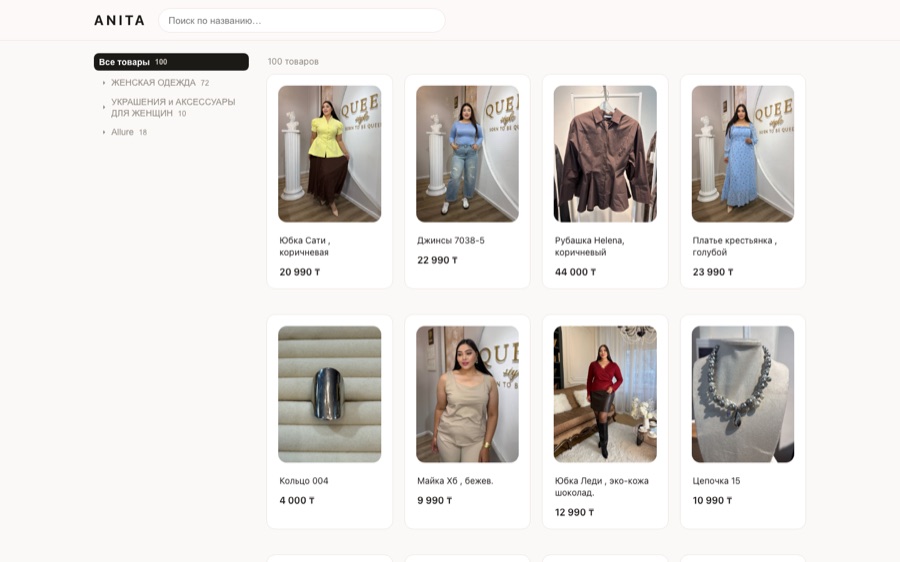900x562 pixels.
Task: Click the Цепочка 15 title link
Action: pos(716,481)
